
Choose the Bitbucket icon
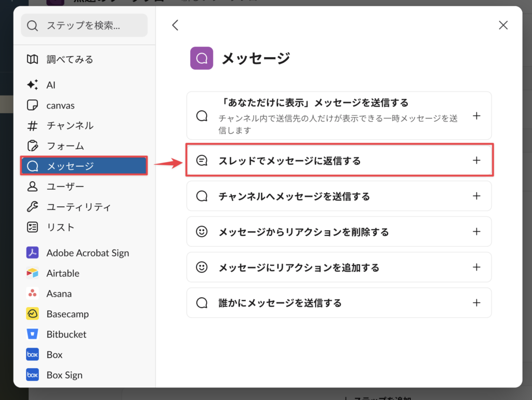(32, 334)
